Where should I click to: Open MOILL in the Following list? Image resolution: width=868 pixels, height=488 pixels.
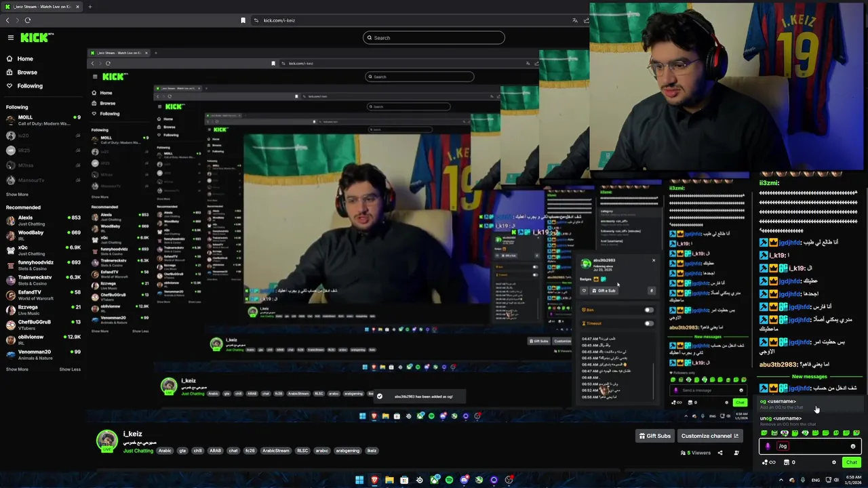[x=43, y=120]
